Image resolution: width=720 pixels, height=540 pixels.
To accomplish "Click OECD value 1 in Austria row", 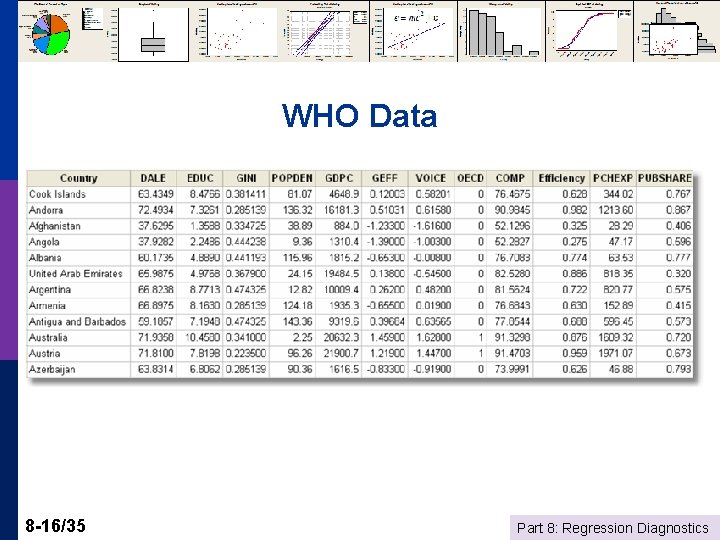I will [x=481, y=354].
